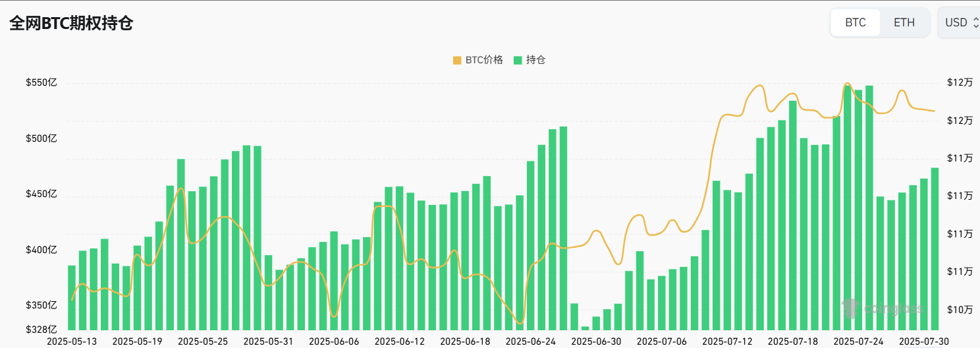
Task: Click the 全网BTC期权持仓 chart title
Action: (71, 24)
